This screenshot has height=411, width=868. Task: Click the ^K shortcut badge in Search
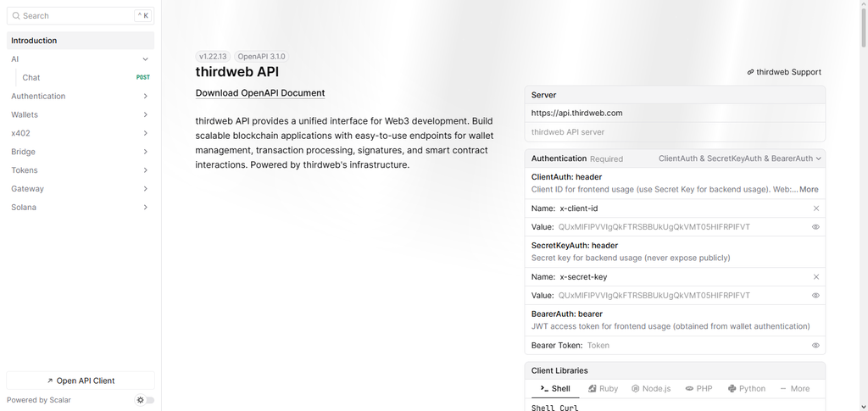click(x=142, y=16)
